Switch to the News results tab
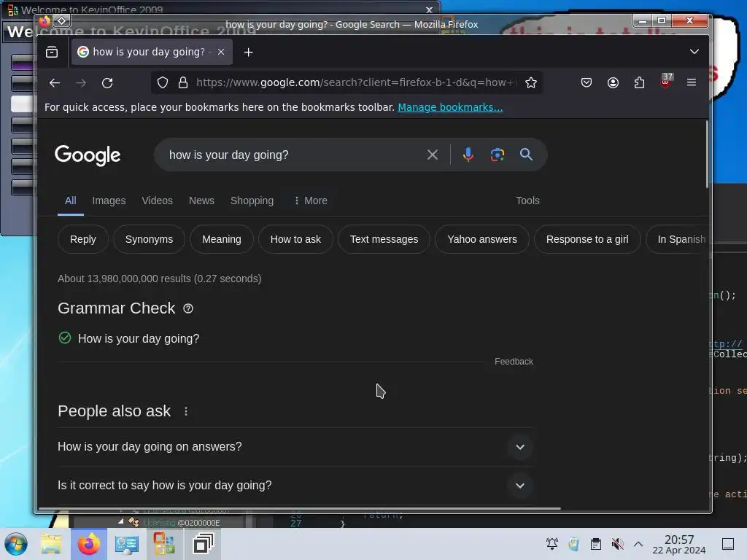The image size is (747, 560). [201, 201]
